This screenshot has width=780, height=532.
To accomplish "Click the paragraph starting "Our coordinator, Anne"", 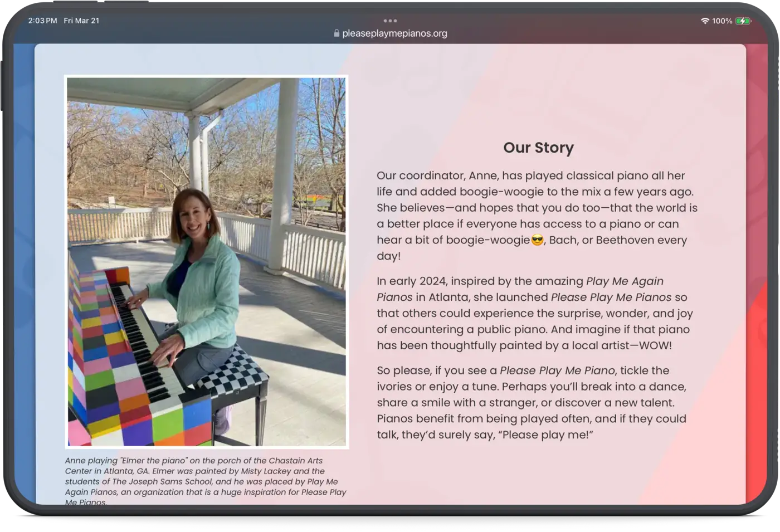I will click(537, 216).
